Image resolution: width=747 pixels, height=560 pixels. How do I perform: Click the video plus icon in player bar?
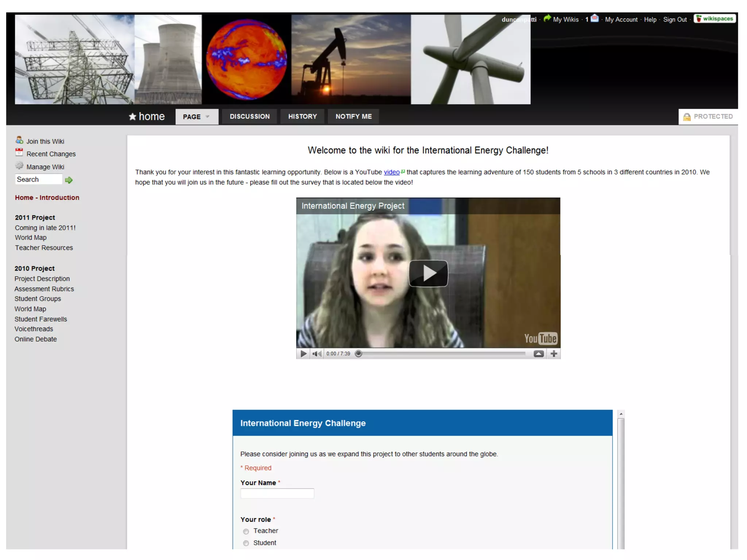(554, 354)
